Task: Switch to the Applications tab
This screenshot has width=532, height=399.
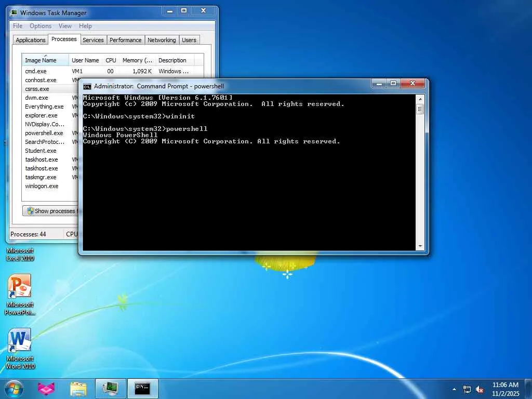Action: (31, 40)
